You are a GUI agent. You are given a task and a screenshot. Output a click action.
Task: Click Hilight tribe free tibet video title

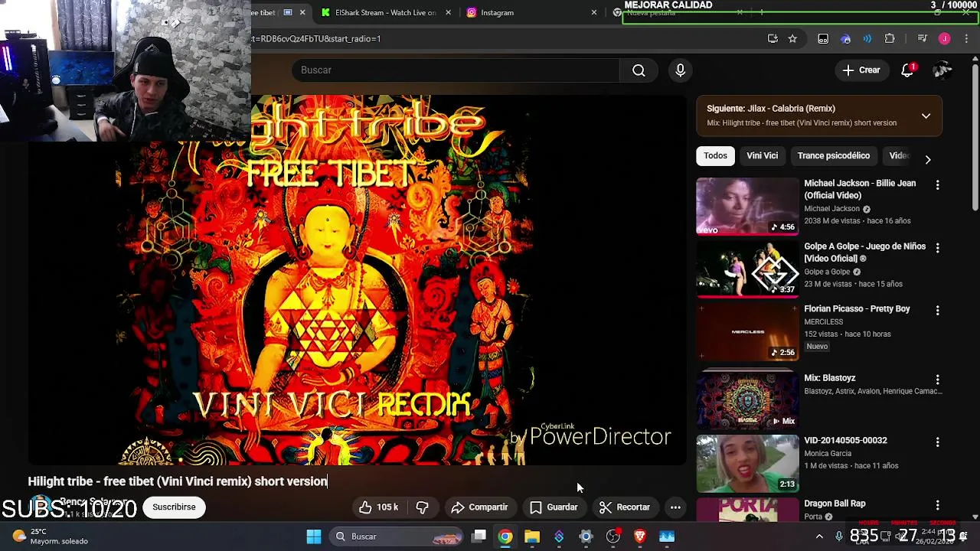[178, 481]
